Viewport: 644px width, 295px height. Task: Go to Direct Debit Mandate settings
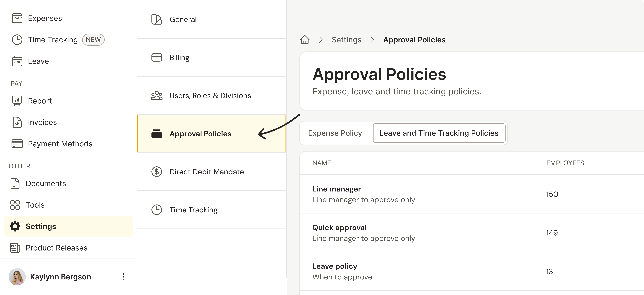[206, 172]
